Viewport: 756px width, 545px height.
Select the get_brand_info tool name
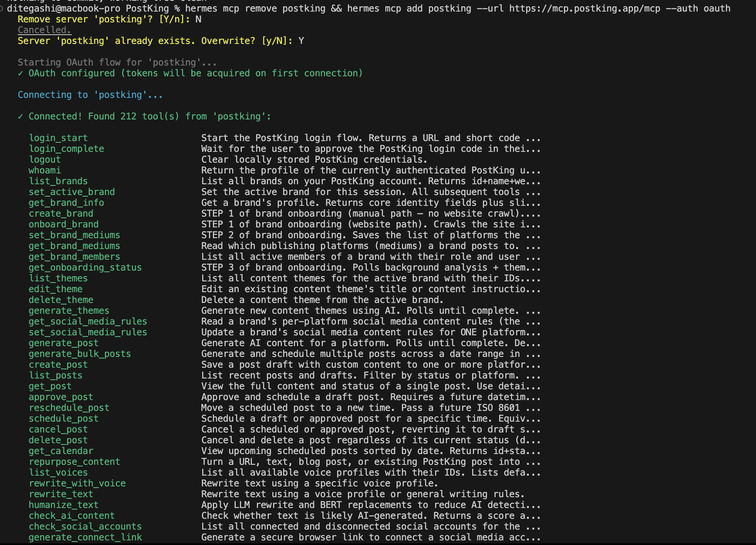[x=66, y=203]
